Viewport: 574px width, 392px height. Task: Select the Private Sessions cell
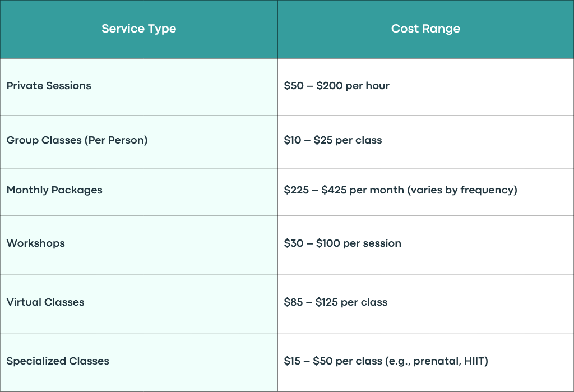[139, 87]
